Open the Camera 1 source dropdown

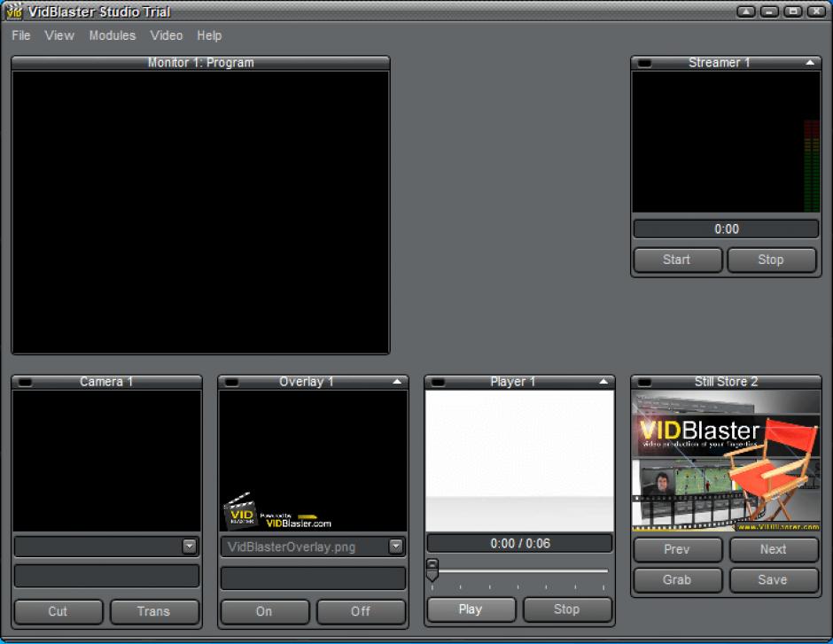click(x=189, y=547)
